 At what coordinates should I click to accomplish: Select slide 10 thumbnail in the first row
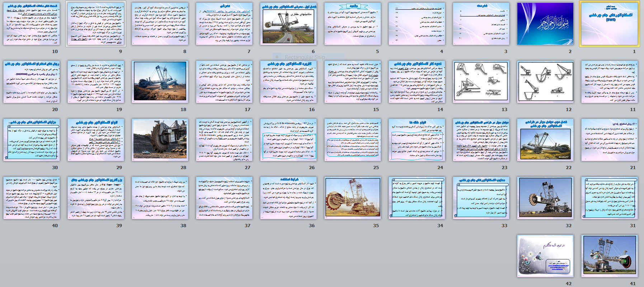click(32, 24)
